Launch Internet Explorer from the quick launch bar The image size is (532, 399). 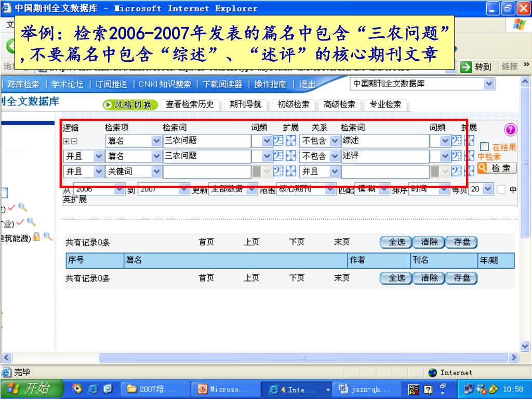[x=92, y=389]
